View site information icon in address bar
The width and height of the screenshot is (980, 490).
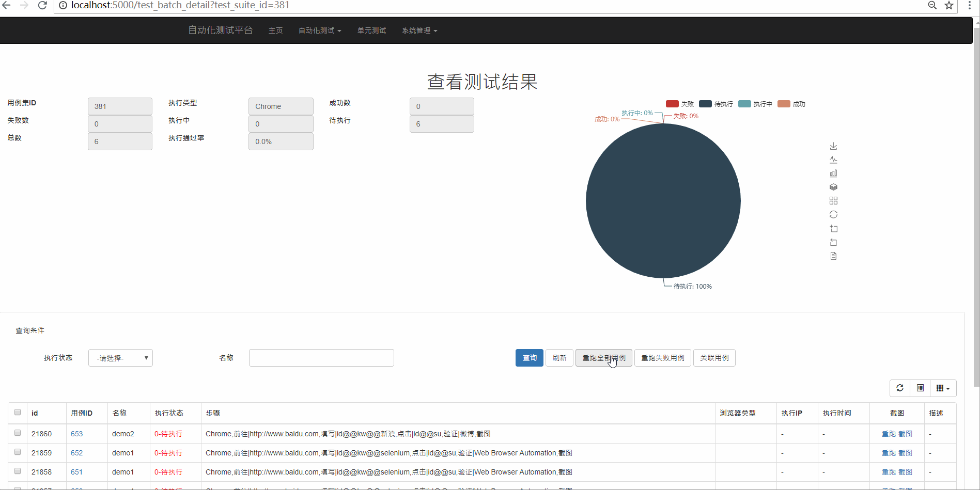(x=63, y=5)
